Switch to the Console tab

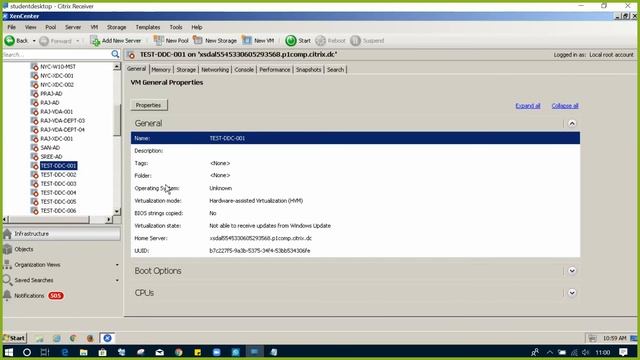(x=244, y=70)
